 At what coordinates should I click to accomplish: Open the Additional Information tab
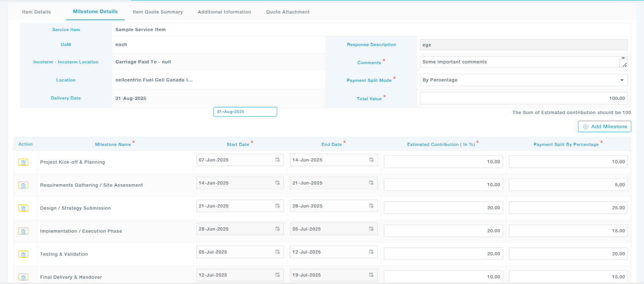tap(224, 12)
